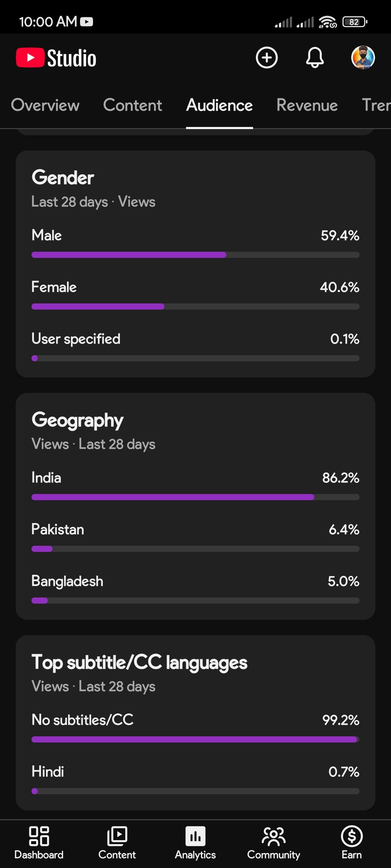Go to Dashboard in bottom navigation
The width and height of the screenshot is (391, 868).
(39, 843)
